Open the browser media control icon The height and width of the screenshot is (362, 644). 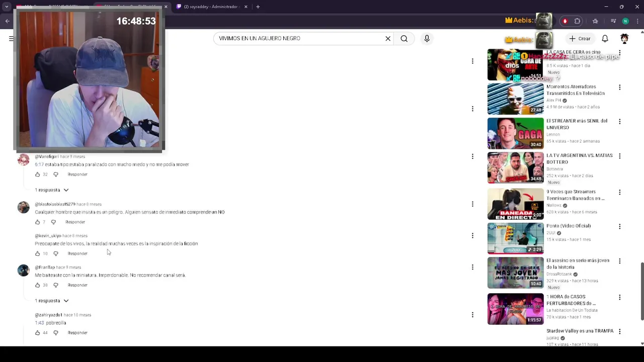(613, 21)
